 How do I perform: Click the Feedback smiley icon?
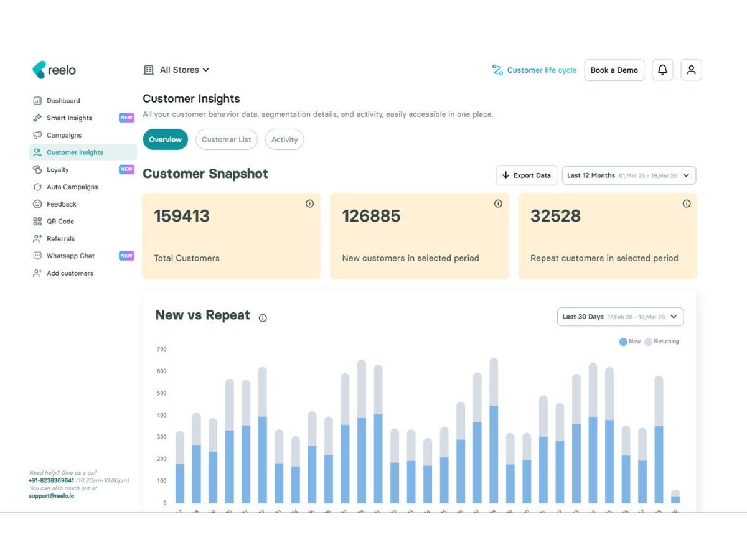click(x=37, y=204)
